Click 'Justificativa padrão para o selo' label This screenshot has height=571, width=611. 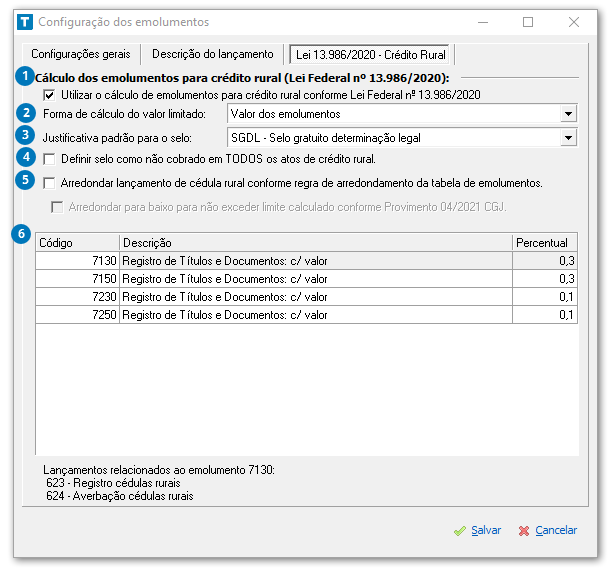[x=117, y=138]
